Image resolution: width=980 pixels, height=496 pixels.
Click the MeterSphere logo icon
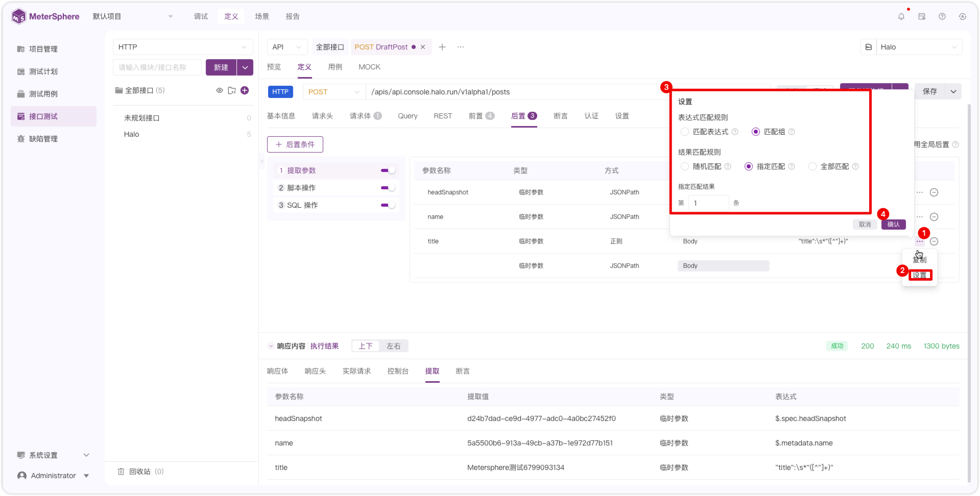(x=18, y=16)
